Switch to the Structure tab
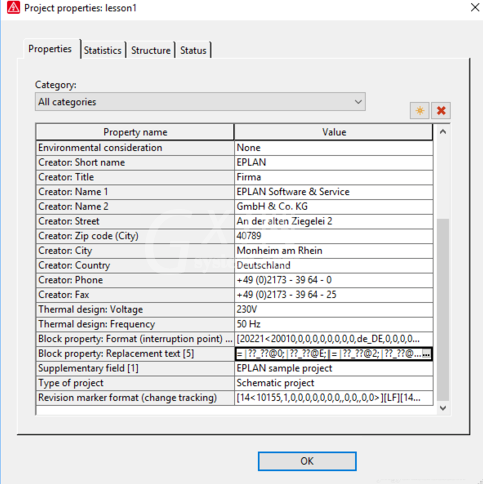Screen dimensions: 483x484 (x=151, y=50)
